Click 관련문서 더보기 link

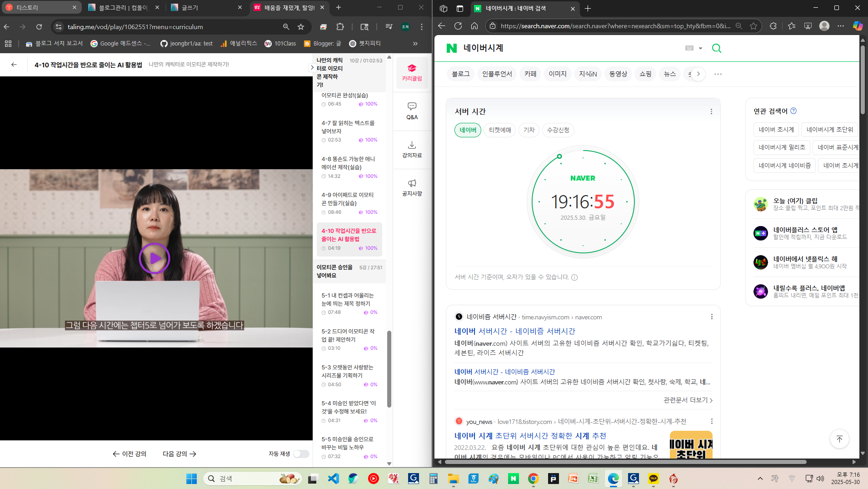pos(688,400)
